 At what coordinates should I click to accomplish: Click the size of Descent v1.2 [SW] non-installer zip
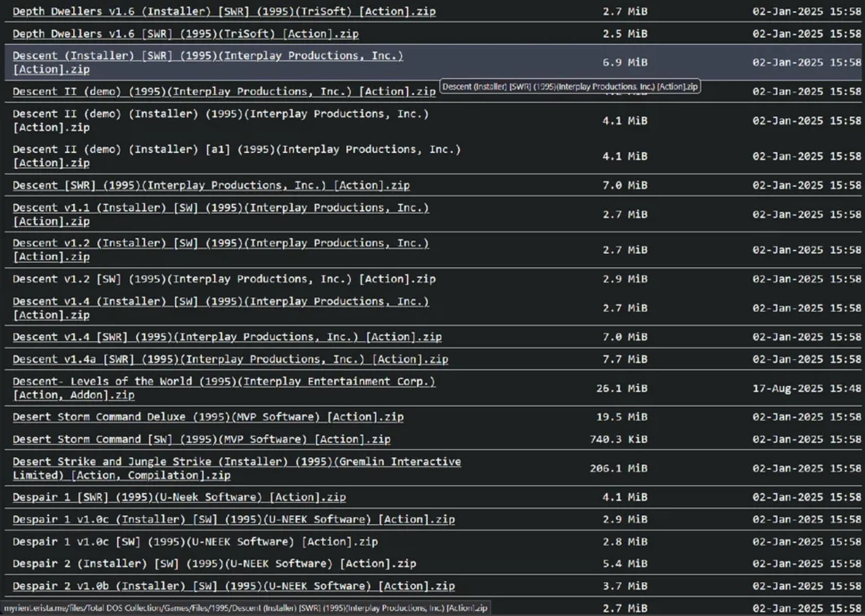pyautogui.click(x=625, y=279)
